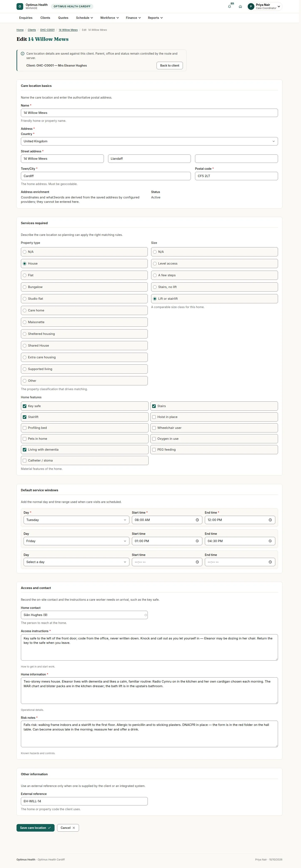Open the Reports menu
Viewport: 301px width, 868px height.
tap(155, 18)
